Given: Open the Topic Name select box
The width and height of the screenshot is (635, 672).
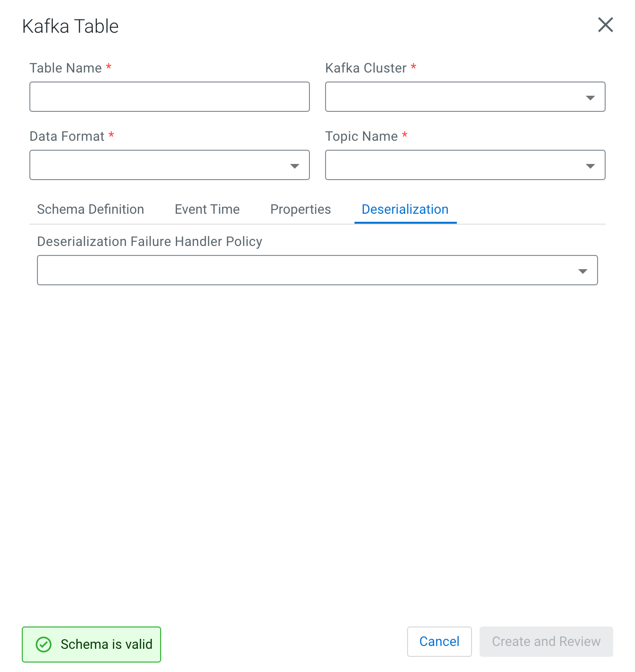Looking at the screenshot, I should pyautogui.click(x=465, y=165).
